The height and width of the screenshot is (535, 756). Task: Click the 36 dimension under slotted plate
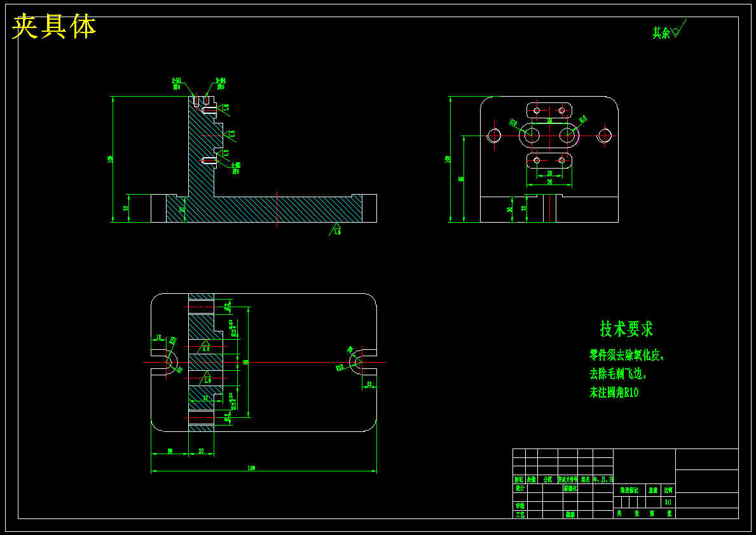coord(549,182)
